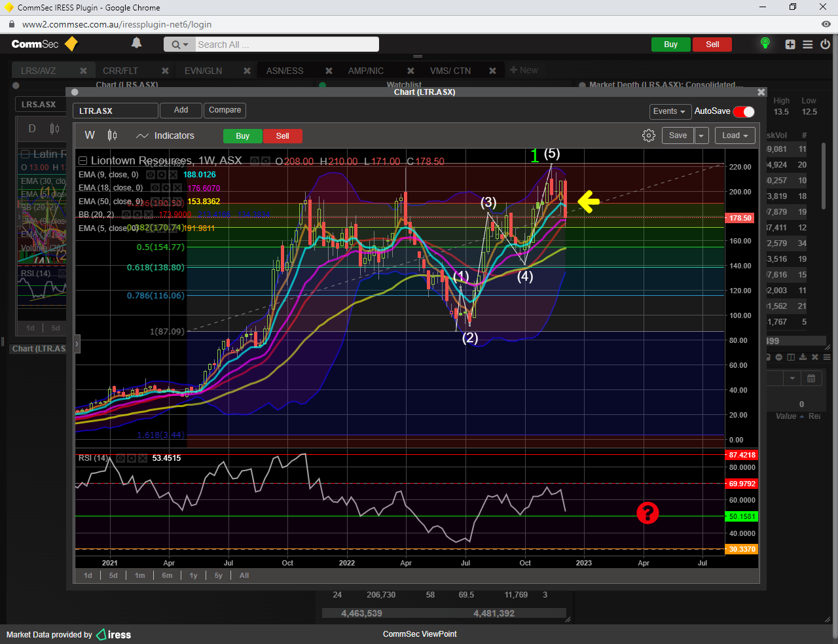
Task: Switch to the ASN/ESS tab
Action: pos(285,71)
